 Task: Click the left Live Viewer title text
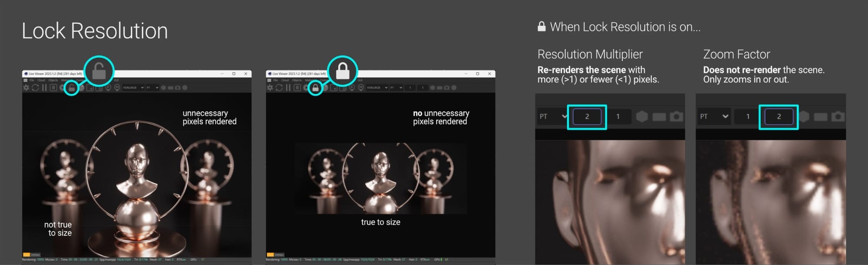tap(55, 74)
